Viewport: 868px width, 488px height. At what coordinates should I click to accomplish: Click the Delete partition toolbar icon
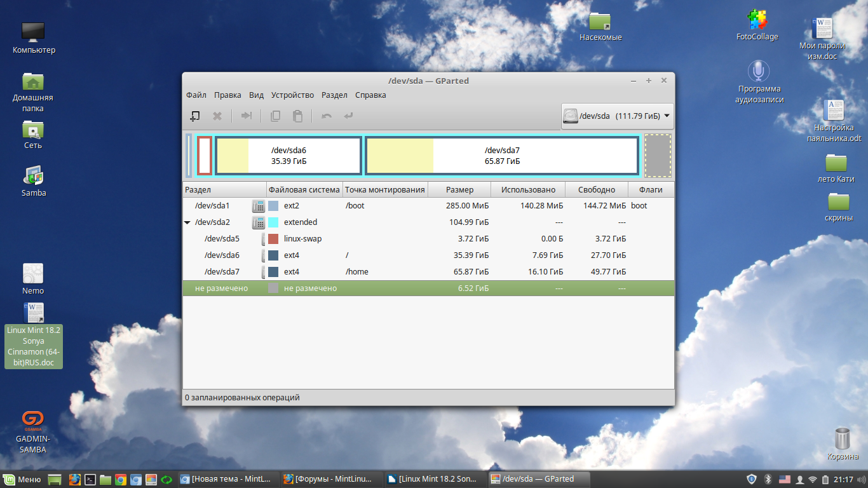(217, 116)
